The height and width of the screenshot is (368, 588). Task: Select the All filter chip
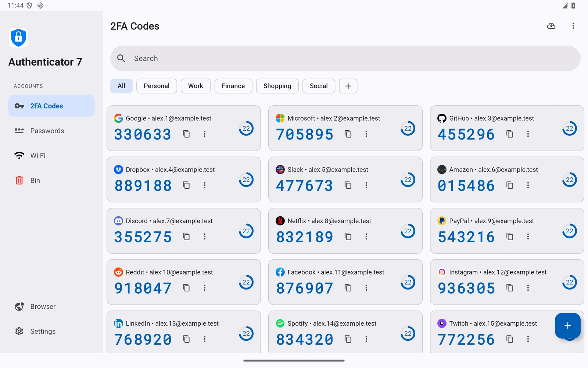coord(121,86)
